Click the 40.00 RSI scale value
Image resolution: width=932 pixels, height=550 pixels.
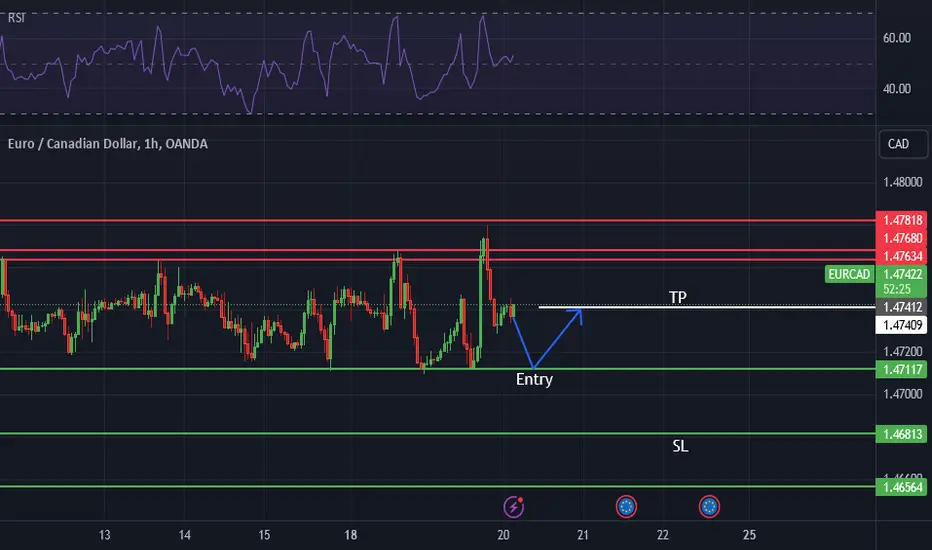tap(896, 89)
